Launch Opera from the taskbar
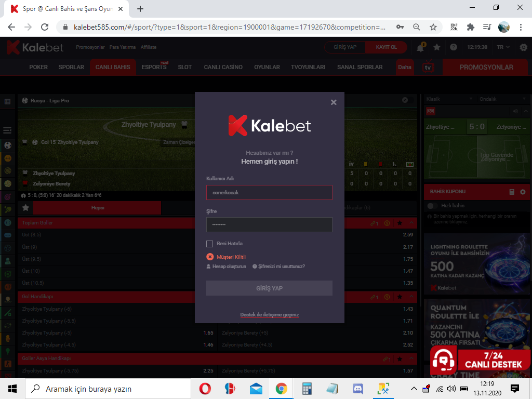 click(205, 389)
